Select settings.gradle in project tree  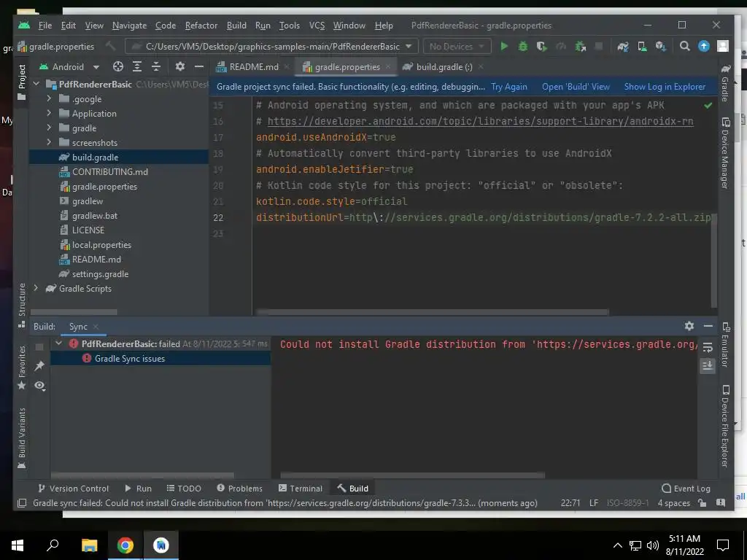coord(100,274)
